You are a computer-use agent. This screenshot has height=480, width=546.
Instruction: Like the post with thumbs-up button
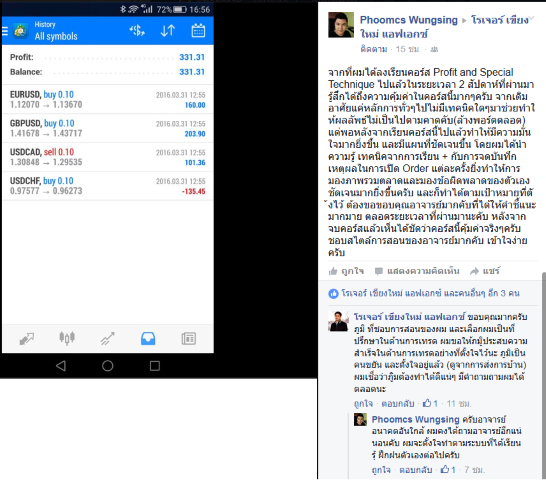pyautogui.click(x=346, y=271)
